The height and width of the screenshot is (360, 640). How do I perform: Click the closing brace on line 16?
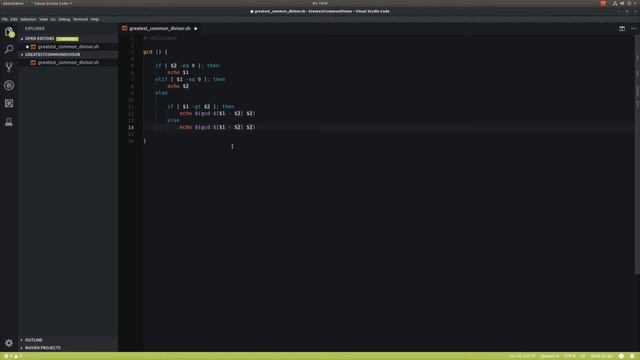(x=144, y=141)
